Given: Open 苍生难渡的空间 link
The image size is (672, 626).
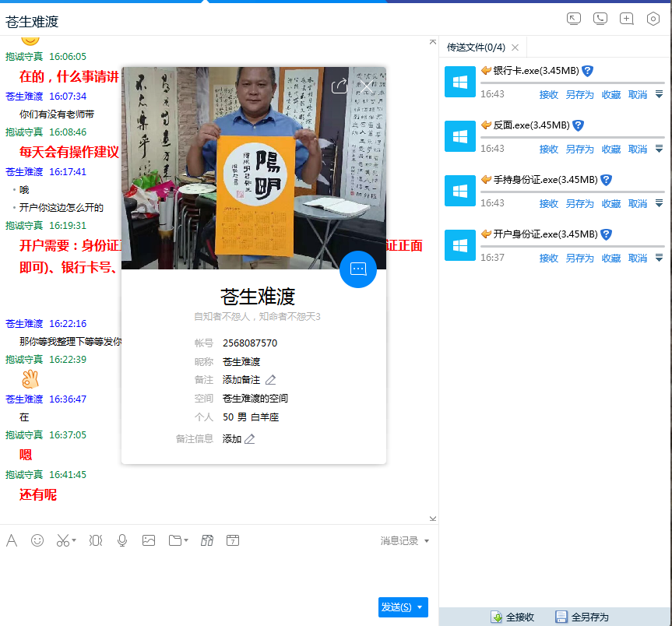Looking at the screenshot, I should click(x=255, y=398).
